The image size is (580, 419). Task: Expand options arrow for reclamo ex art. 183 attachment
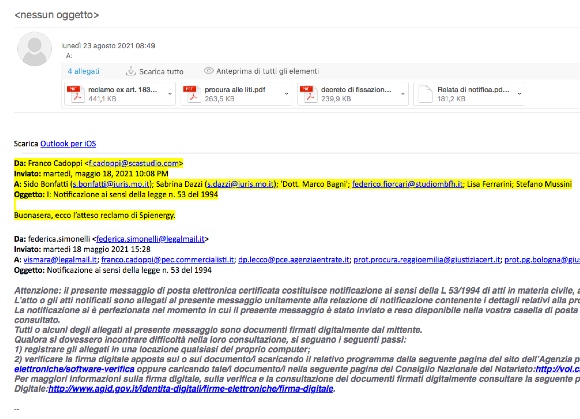point(170,94)
